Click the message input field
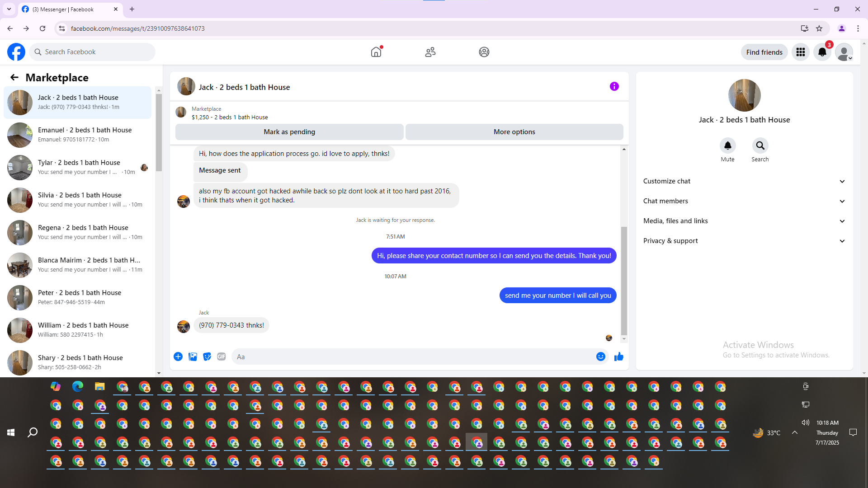Screen dimensions: 868x488 pyautogui.click(x=414, y=357)
